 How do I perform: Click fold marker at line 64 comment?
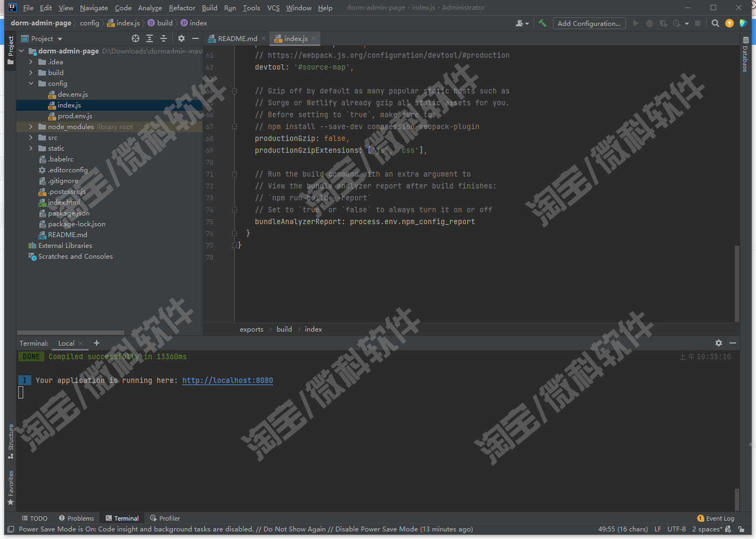click(x=234, y=91)
